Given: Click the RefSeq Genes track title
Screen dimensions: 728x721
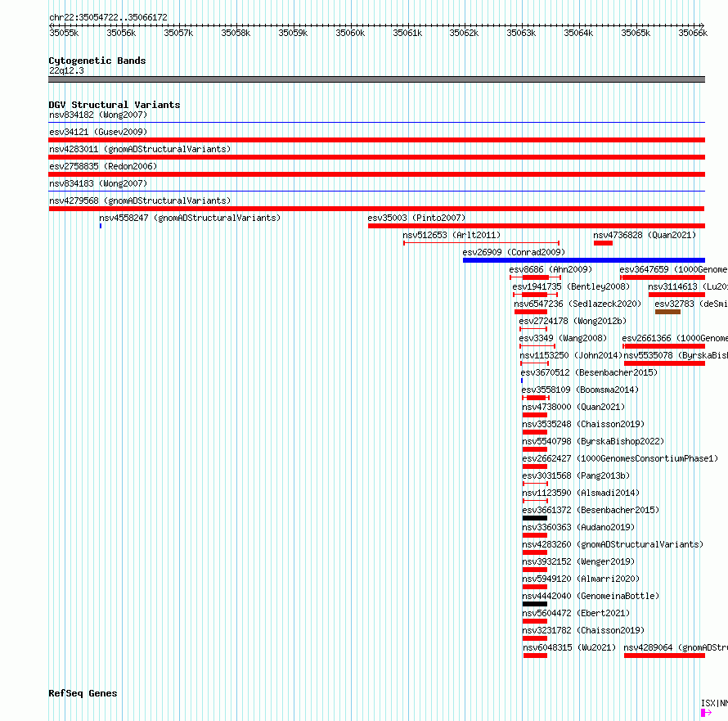Looking at the screenshot, I should 83,694.
